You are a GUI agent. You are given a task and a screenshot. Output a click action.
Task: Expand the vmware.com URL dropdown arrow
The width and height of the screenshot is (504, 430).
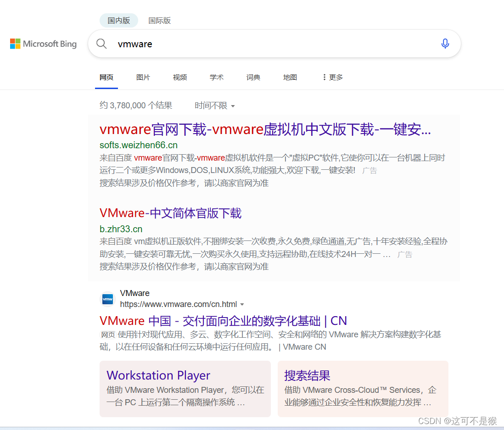pos(242,304)
